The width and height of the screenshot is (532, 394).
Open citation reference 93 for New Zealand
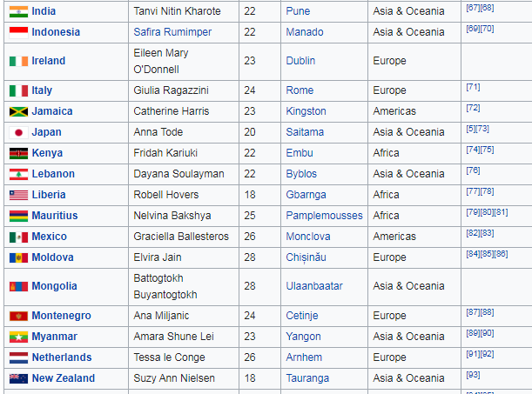tap(473, 375)
